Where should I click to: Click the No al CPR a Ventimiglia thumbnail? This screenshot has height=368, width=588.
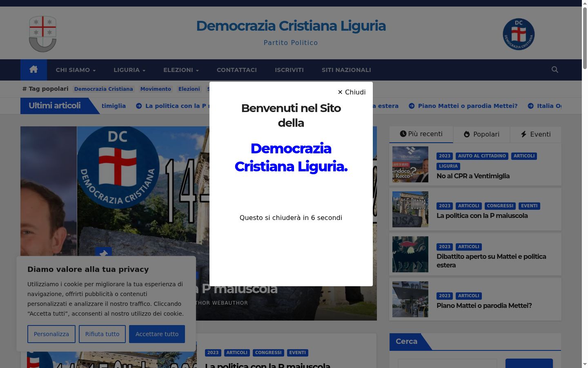pos(410,164)
